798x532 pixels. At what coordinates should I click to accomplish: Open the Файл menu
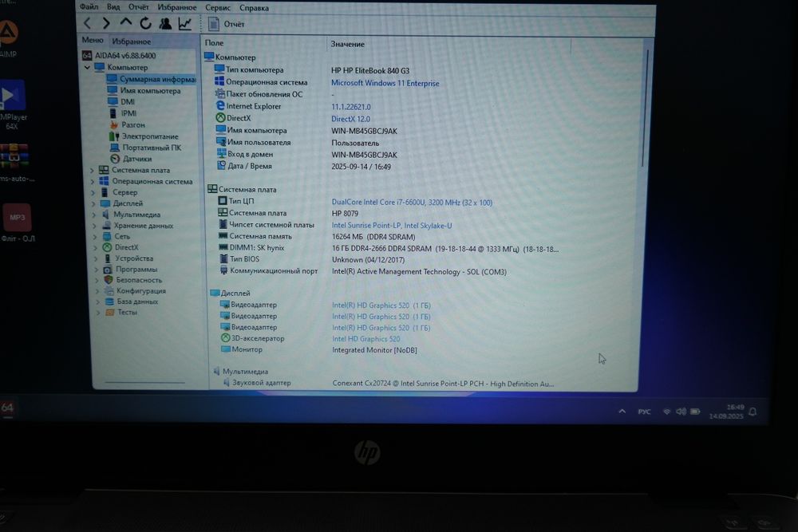click(x=89, y=6)
